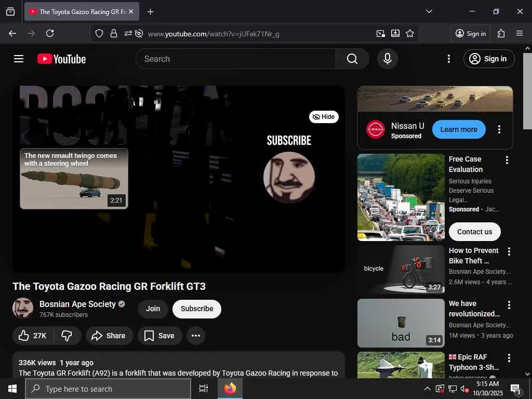The height and width of the screenshot is (399, 532).
Task: Click the browser Back arrow
Action: (12, 33)
